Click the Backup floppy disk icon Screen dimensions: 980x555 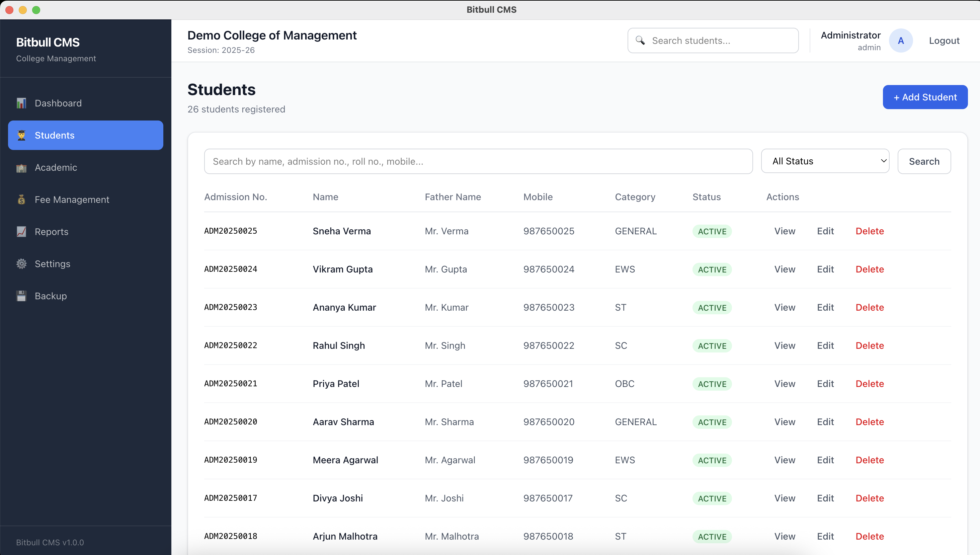[21, 296]
